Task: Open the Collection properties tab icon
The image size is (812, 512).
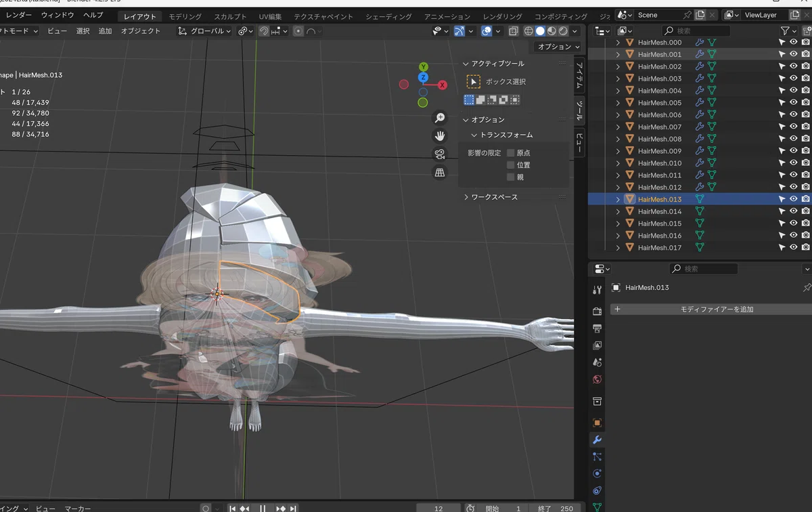Action: (597, 402)
